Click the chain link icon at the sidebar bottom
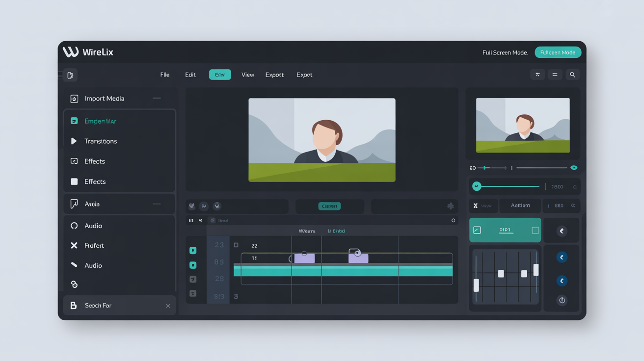Image resolution: width=644 pixels, height=361 pixels. (x=74, y=284)
